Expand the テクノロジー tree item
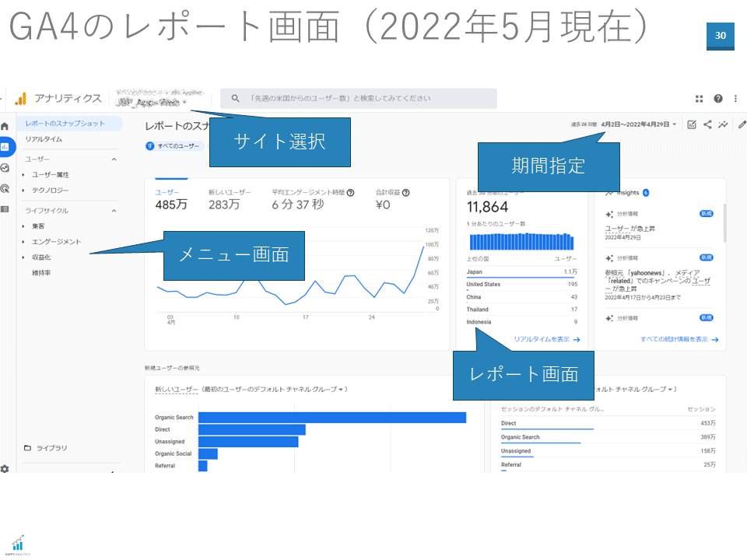 point(23,191)
